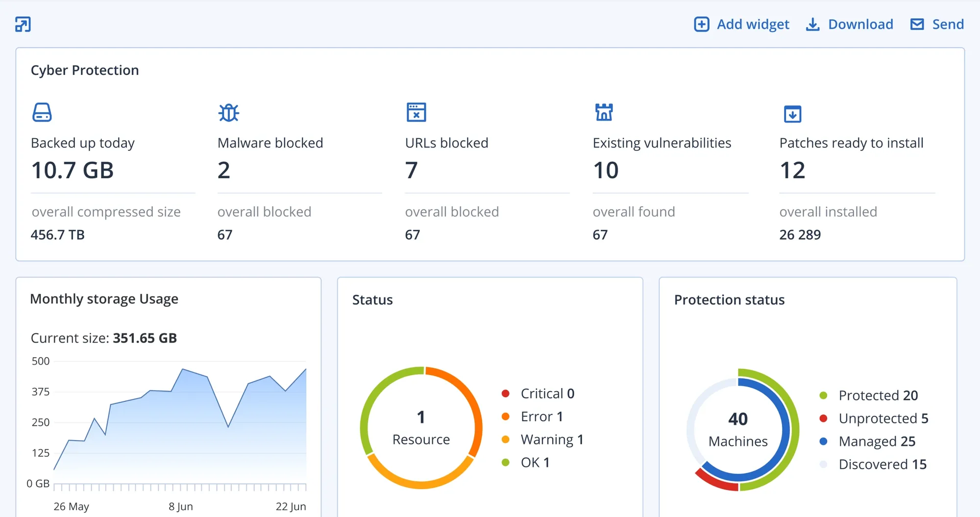The width and height of the screenshot is (980, 517).
Task: Click the Add widget plus icon
Action: click(702, 24)
